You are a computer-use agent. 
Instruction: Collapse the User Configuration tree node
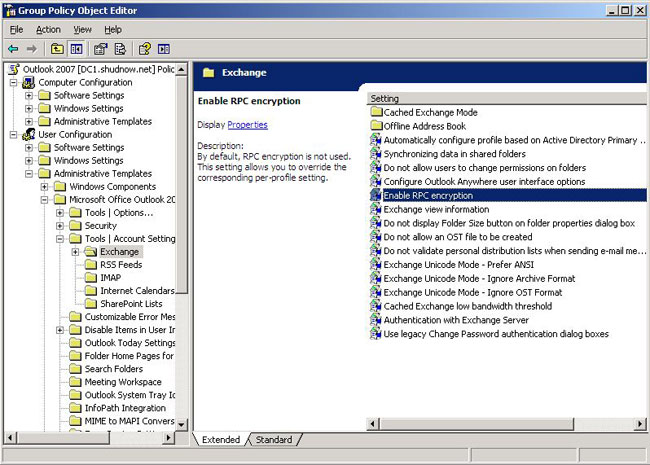(x=14, y=134)
